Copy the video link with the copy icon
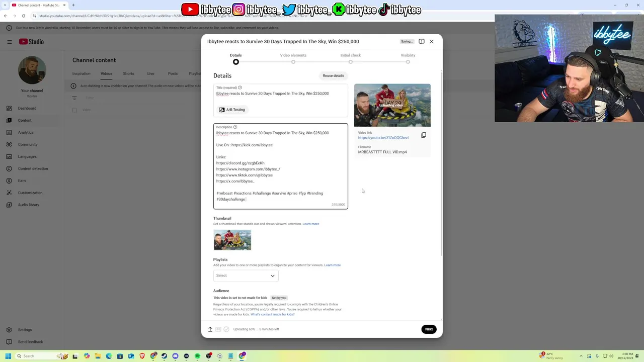The image size is (644, 362). point(424,135)
